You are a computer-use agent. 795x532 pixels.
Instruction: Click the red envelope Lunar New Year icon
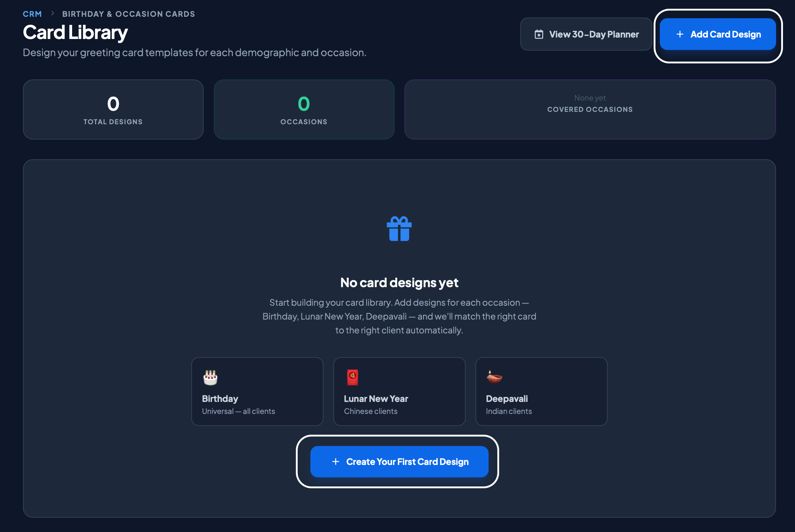(352, 378)
